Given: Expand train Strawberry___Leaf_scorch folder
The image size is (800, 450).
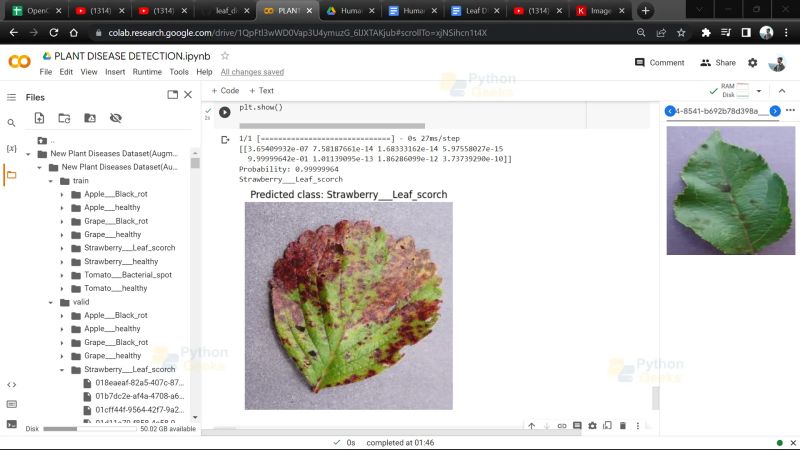Looking at the screenshot, I should 62,248.
